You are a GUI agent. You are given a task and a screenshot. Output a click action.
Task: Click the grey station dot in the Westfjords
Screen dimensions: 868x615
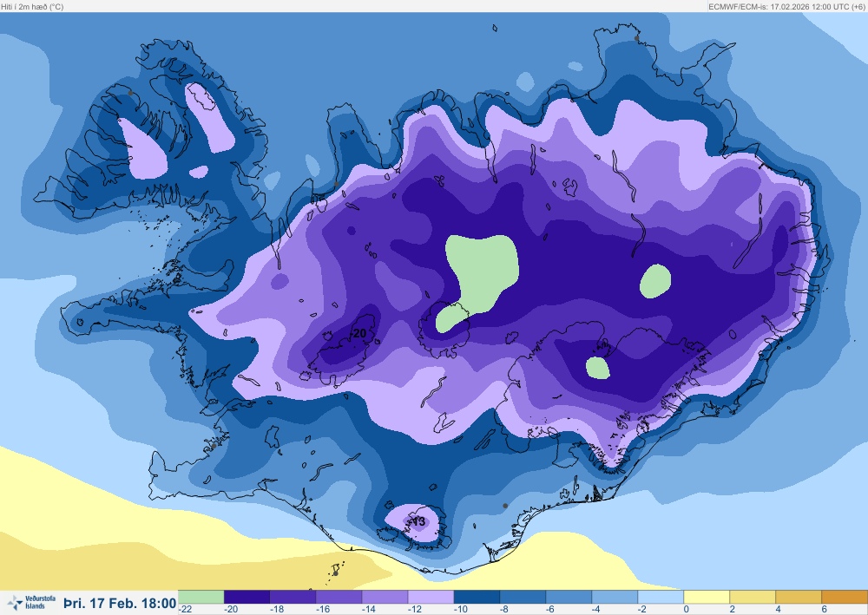click(x=131, y=93)
